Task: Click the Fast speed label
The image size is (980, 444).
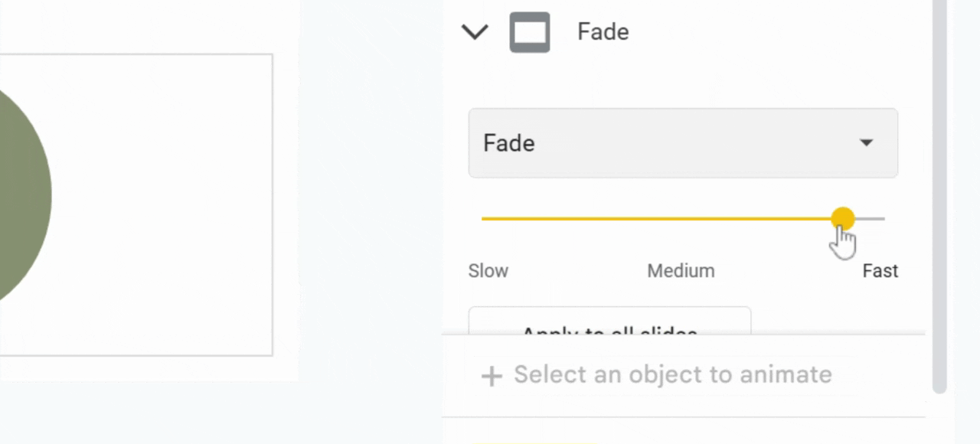Action: pyautogui.click(x=880, y=270)
